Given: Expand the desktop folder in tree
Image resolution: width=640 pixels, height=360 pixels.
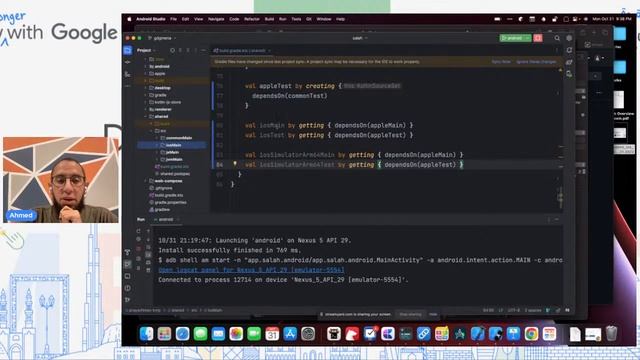Looking at the screenshot, I should tap(146, 88).
